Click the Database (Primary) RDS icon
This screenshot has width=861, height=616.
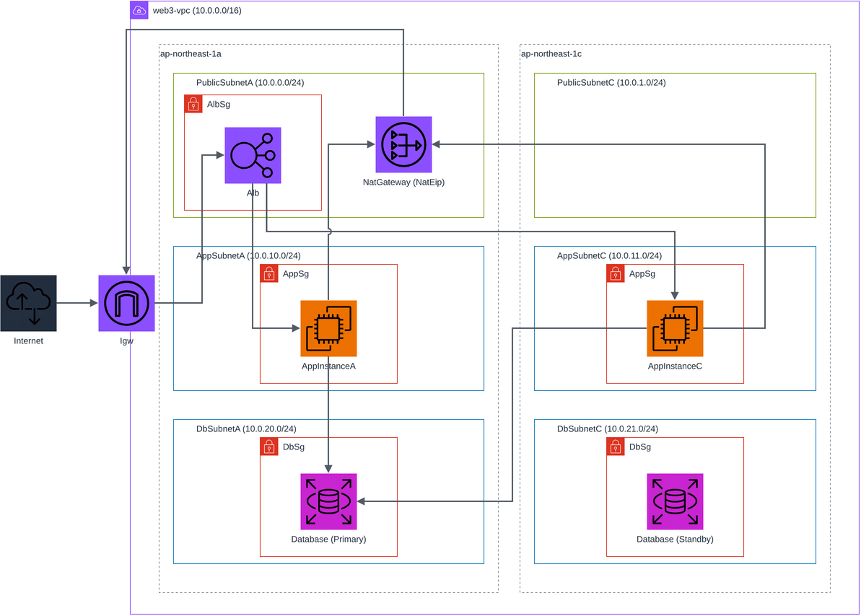coord(328,501)
